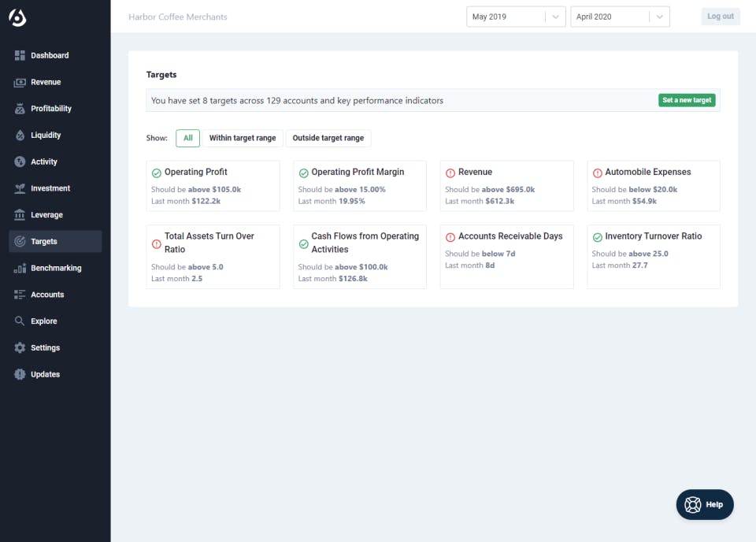Click the Log out button
Screen dimensions: 756x542
pos(720,17)
